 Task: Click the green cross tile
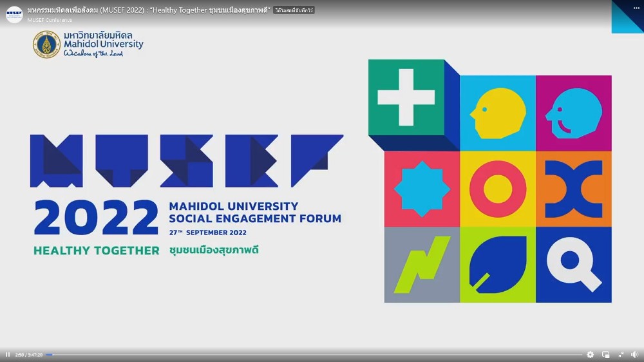pyautogui.click(x=406, y=97)
